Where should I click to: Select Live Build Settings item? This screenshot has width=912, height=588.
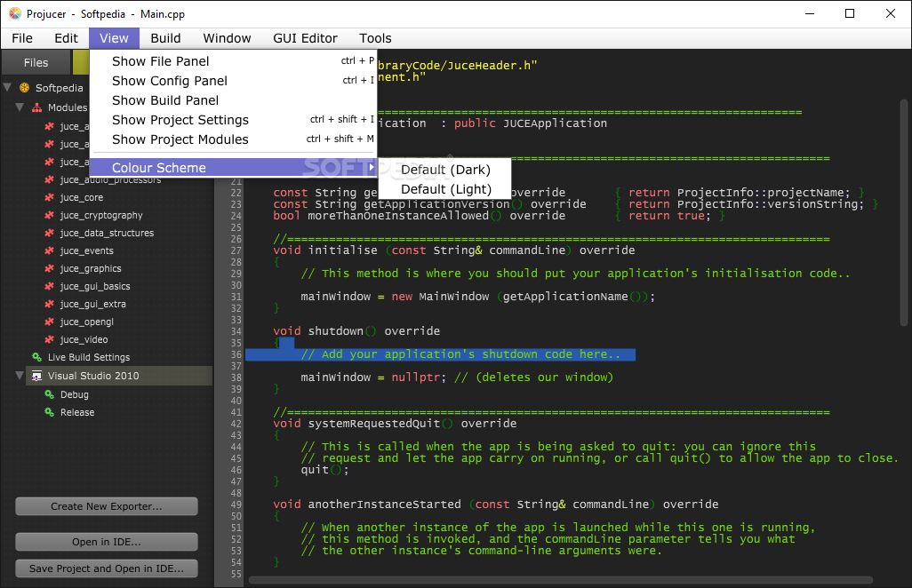pyautogui.click(x=88, y=357)
